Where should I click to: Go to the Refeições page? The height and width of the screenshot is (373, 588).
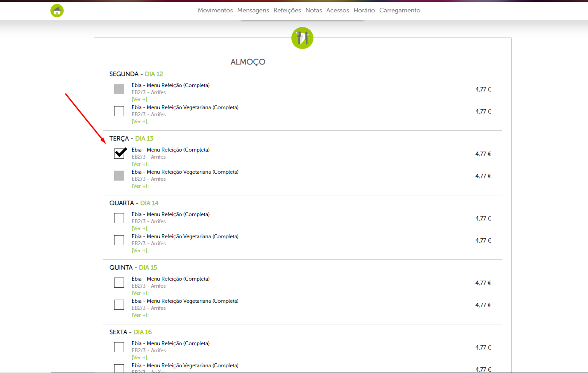coord(287,10)
